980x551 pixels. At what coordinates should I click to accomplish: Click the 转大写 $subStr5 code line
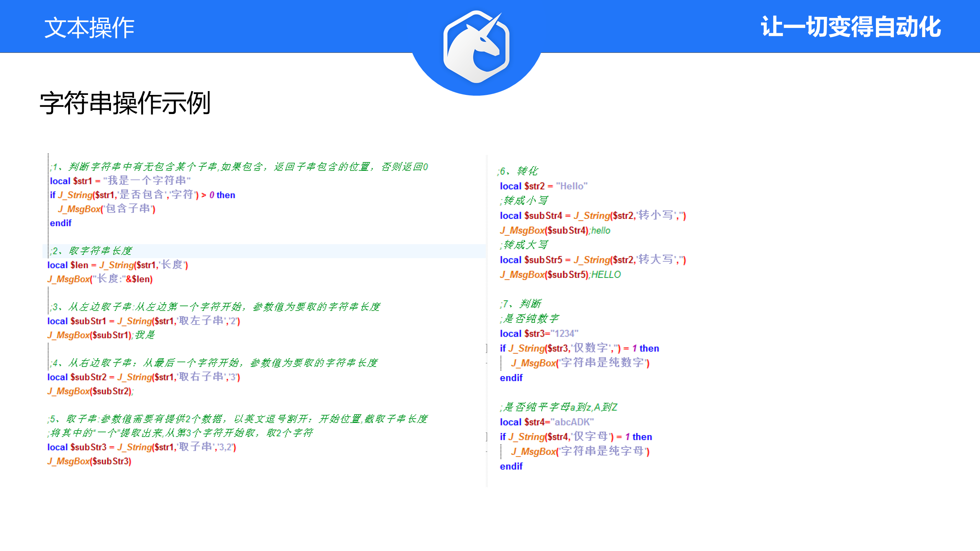point(592,260)
